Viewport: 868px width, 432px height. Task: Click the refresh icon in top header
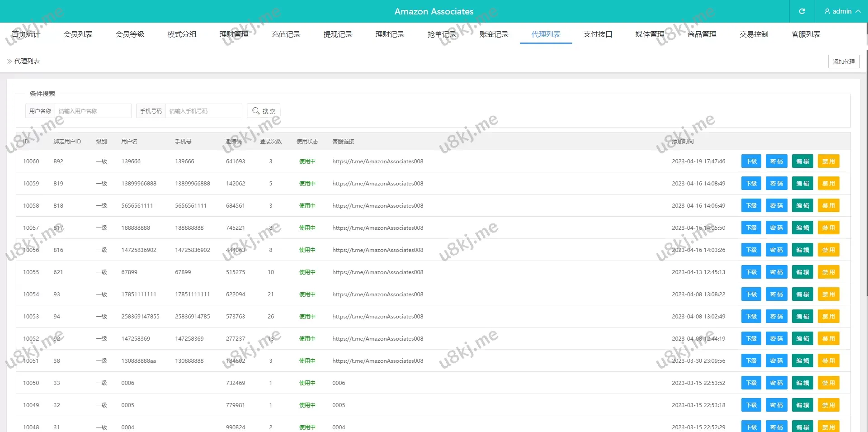pos(802,11)
